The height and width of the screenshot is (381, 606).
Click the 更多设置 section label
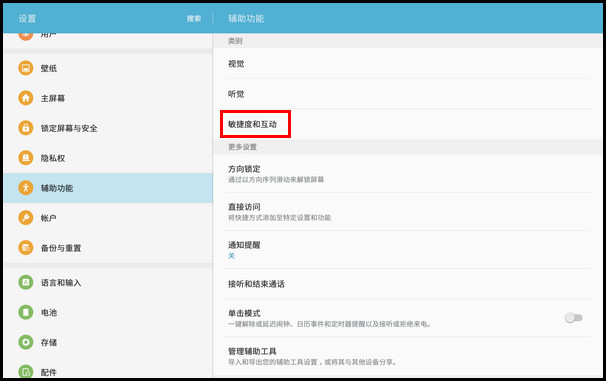[242, 147]
